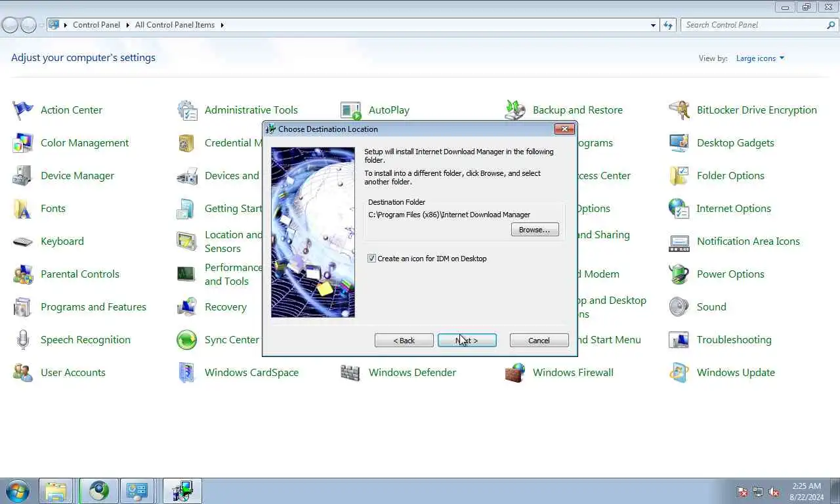The image size is (840, 504).
Task: Expand the Control Panel breadcrumb arrow
Action: pyautogui.click(x=127, y=25)
